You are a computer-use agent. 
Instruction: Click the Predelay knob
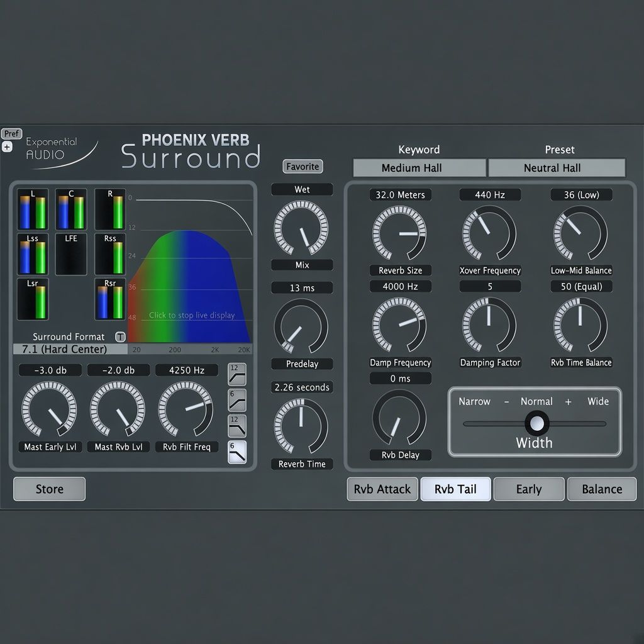click(x=301, y=326)
